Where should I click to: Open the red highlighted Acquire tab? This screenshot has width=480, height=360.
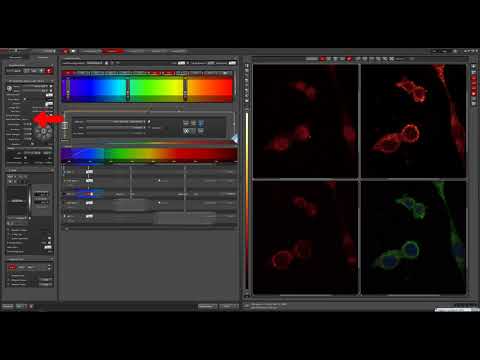click(x=113, y=51)
